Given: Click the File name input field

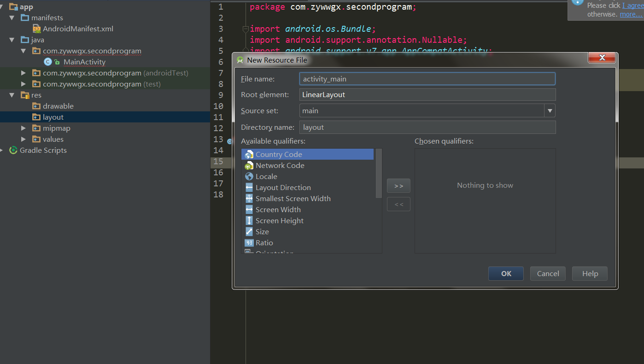Looking at the screenshot, I should [427, 79].
